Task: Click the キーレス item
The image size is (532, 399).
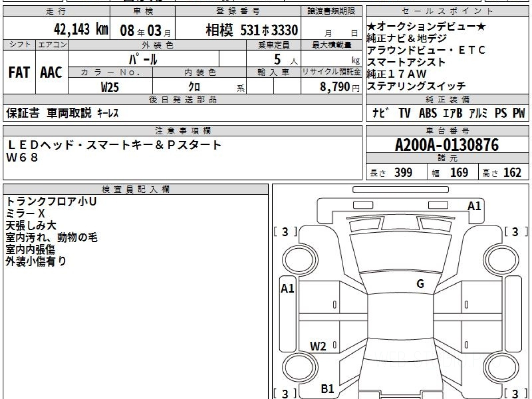Action: pos(108,114)
